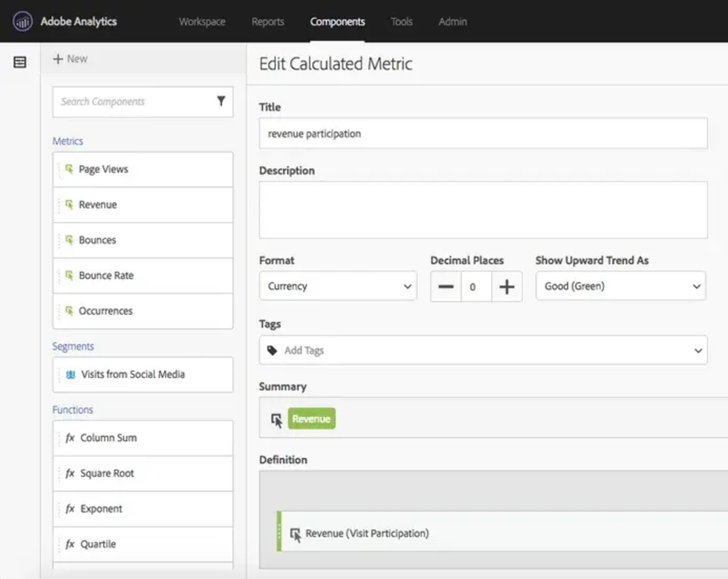Viewport: 728px width, 579px height.
Task: Expand the Add Tags dropdown
Action: (x=698, y=351)
